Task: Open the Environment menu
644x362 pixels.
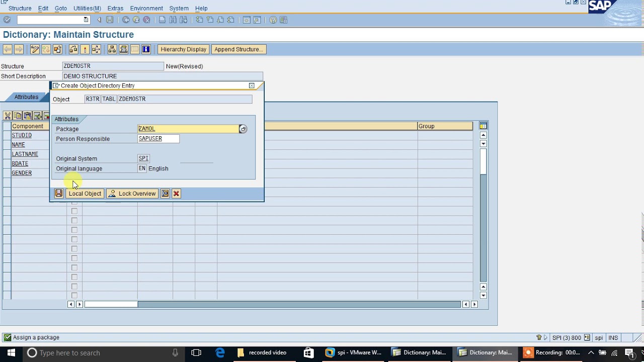Action: [x=146, y=8]
